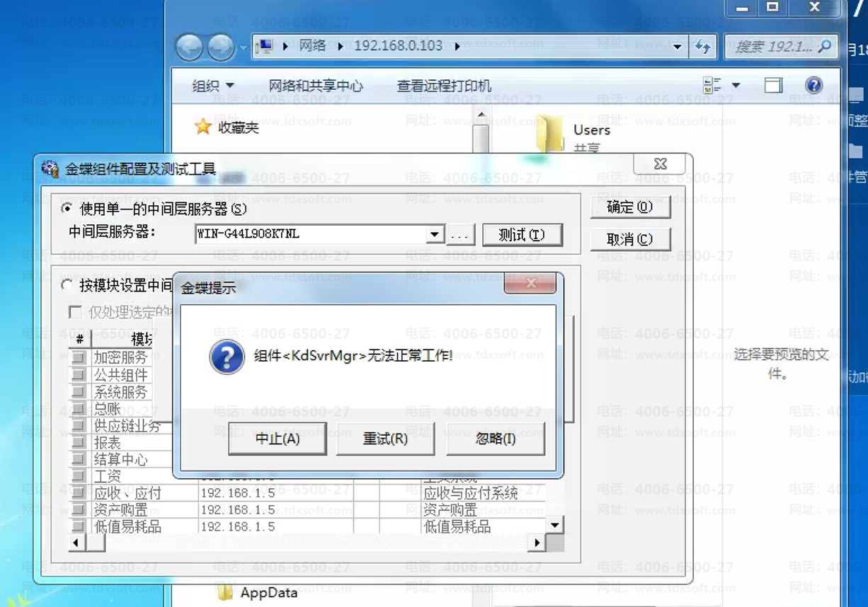Click the magnifier icon in Explorer search box
This screenshot has width=868, height=607.
pyautogui.click(x=824, y=47)
